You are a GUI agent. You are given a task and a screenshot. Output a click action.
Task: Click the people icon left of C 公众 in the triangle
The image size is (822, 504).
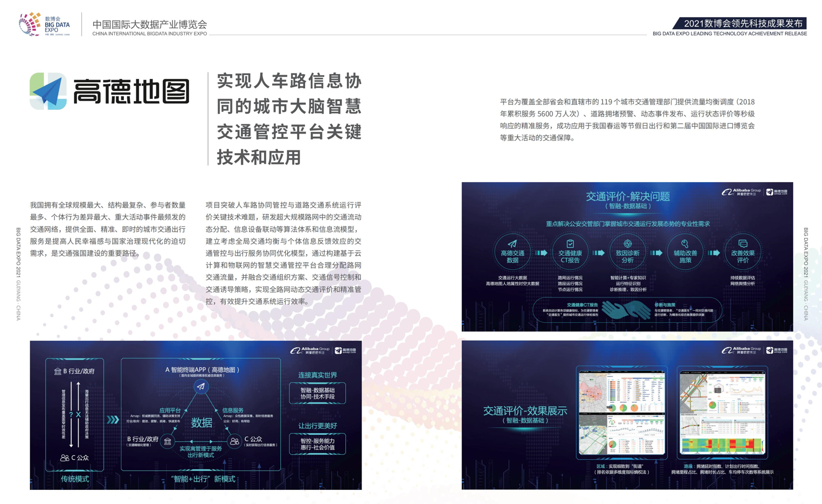click(234, 441)
